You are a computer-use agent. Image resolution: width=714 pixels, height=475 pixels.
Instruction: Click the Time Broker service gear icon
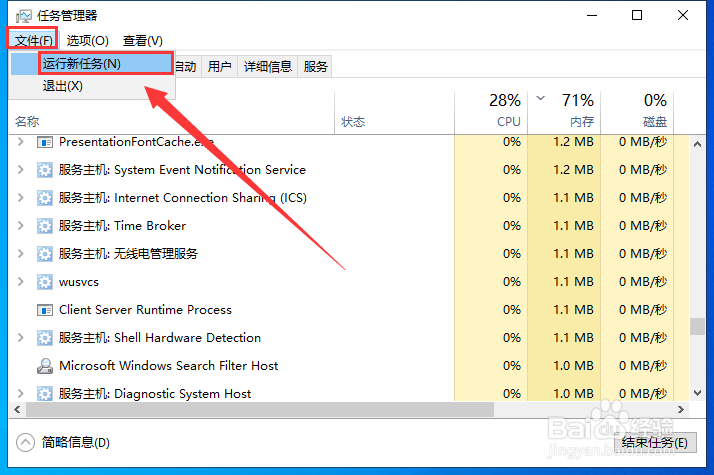45,226
